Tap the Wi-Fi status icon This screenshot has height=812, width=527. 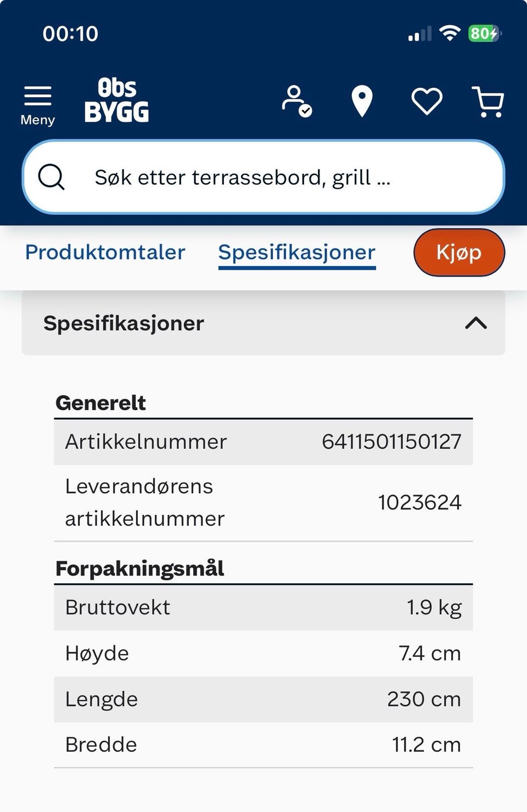(450, 33)
